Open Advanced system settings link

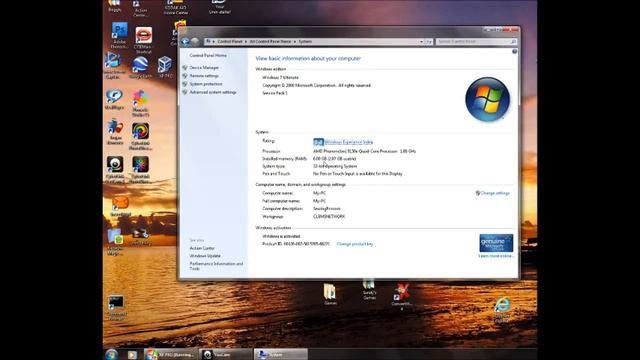pyautogui.click(x=213, y=92)
